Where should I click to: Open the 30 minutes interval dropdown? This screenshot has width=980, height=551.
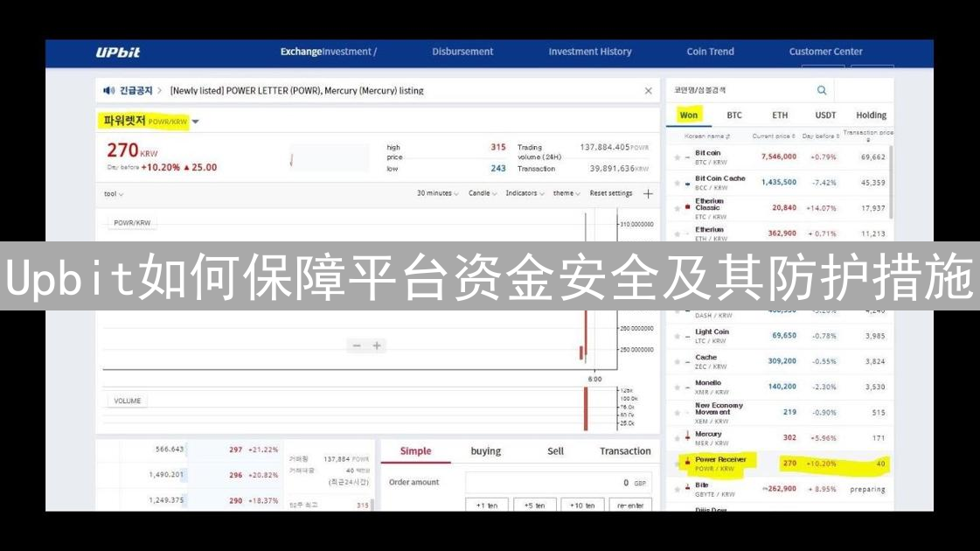pyautogui.click(x=437, y=193)
